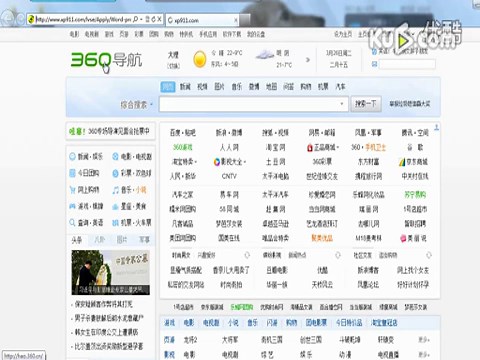Click the search magnifier in the address bar
The height and width of the screenshot is (360, 480).
click(x=136, y=19)
